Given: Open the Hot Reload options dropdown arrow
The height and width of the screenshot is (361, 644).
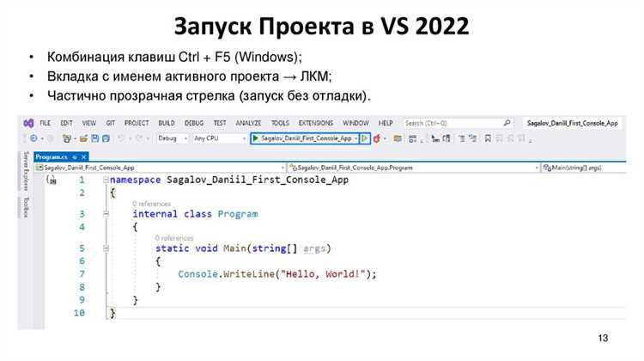Looking at the screenshot, I should [385, 138].
